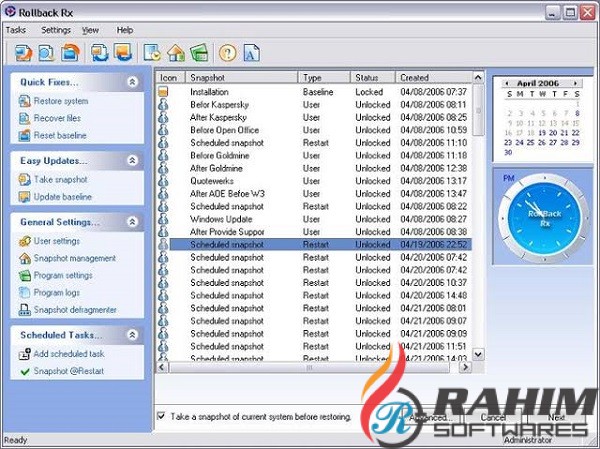Open the Settings menu
The image size is (600, 449).
click(x=56, y=30)
